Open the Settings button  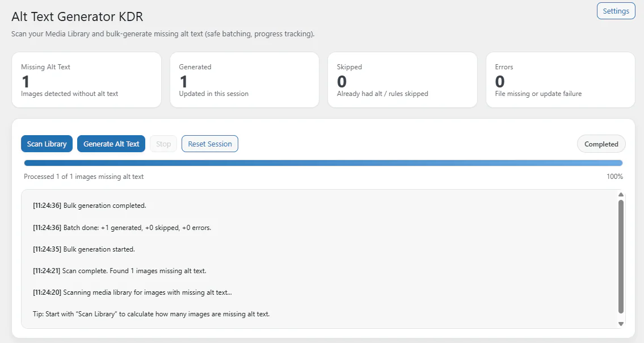tap(616, 11)
